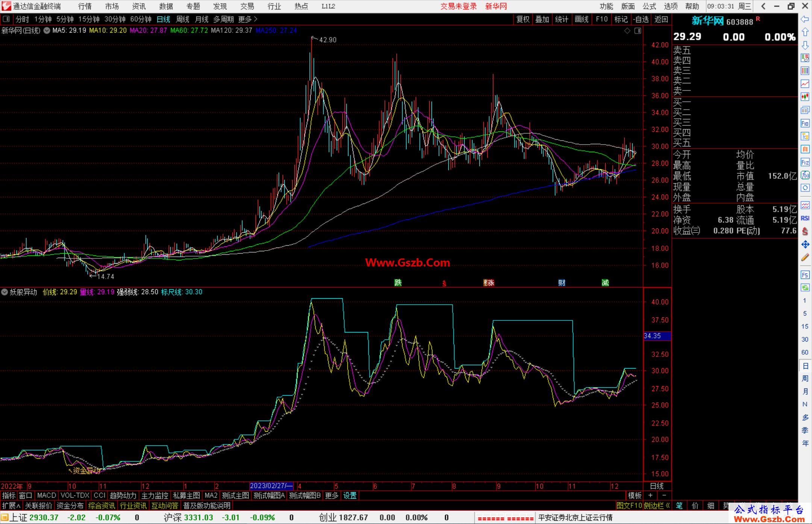Click the history back chevron in title bar
The width and height of the screenshot is (812, 524).
[x=763, y=6]
